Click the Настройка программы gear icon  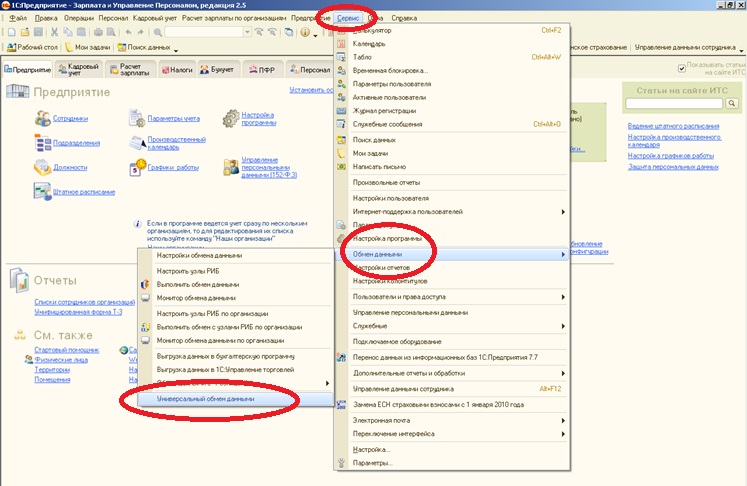pyautogui.click(x=231, y=118)
